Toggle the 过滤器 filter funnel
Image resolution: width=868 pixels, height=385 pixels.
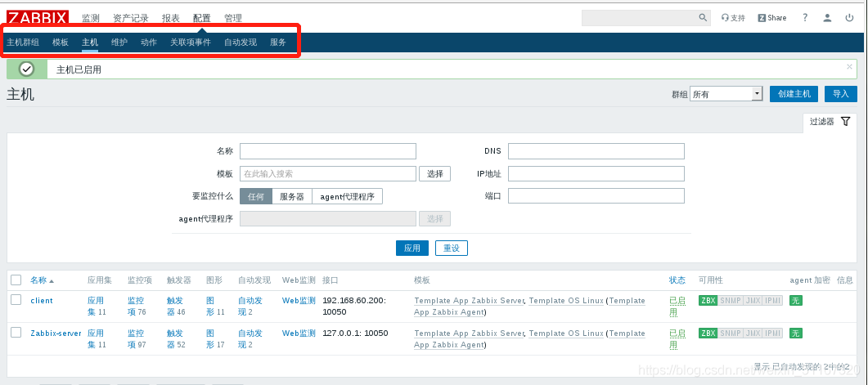(830, 122)
